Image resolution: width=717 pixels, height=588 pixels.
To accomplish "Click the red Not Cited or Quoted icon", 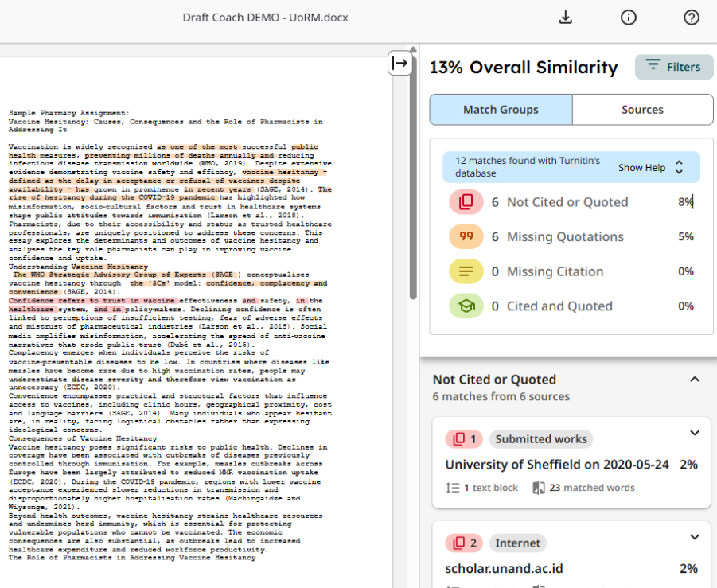I will pyautogui.click(x=466, y=202).
